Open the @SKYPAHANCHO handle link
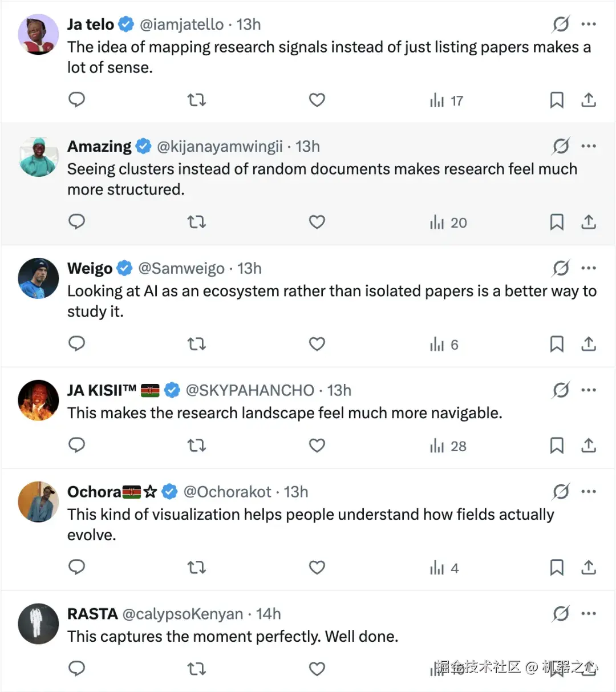The width and height of the screenshot is (616, 692). [x=250, y=390]
